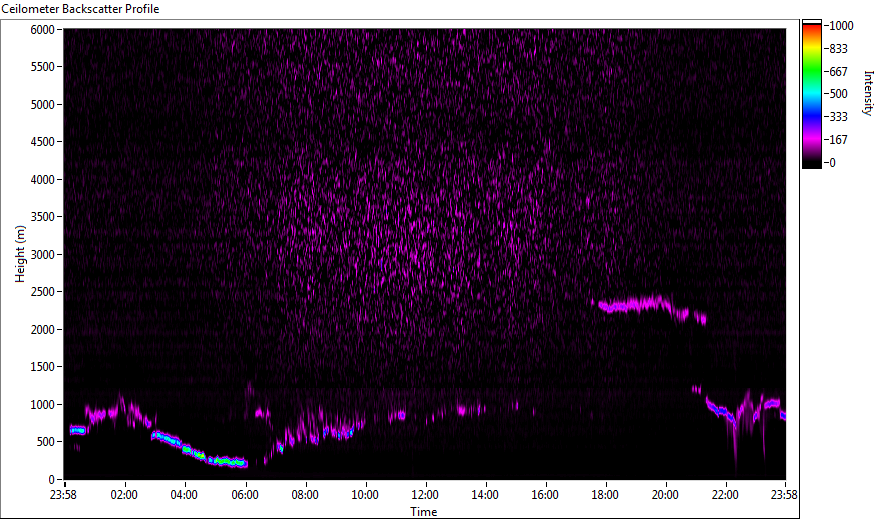Select the 167 intensity scale label
The image size is (878, 519).
pyautogui.click(x=838, y=140)
